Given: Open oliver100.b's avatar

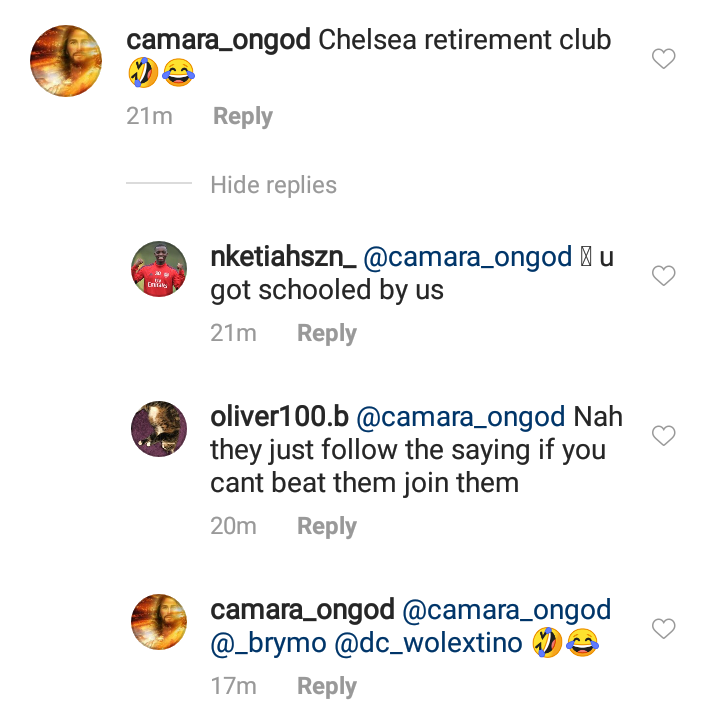Looking at the screenshot, I should (159, 429).
